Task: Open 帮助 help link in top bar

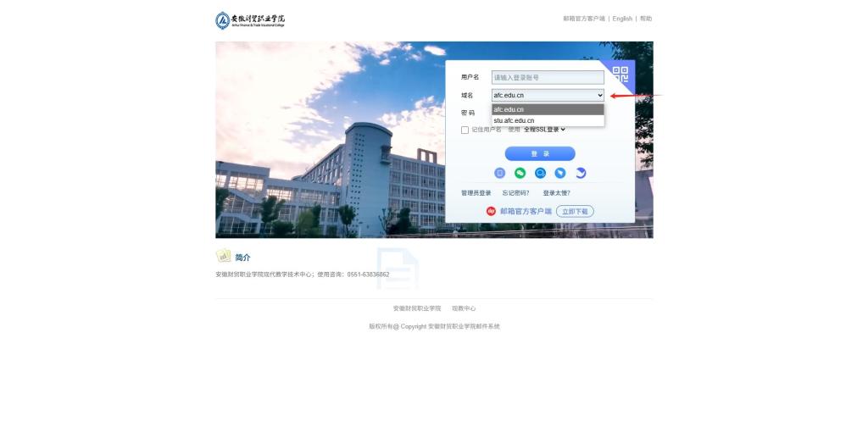Action: (x=646, y=19)
